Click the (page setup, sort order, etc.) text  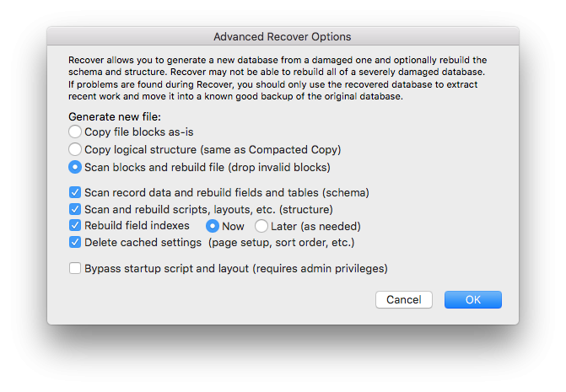click(282, 243)
